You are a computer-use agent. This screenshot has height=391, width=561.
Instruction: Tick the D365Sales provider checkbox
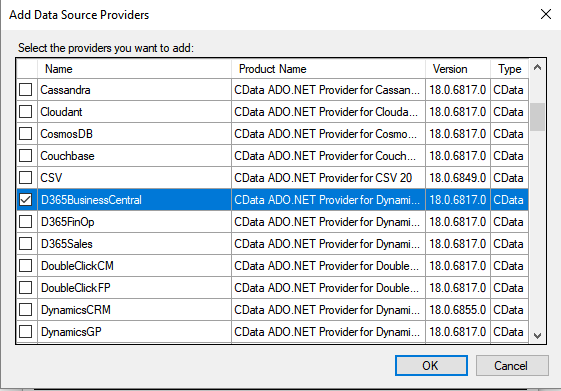tap(25, 244)
